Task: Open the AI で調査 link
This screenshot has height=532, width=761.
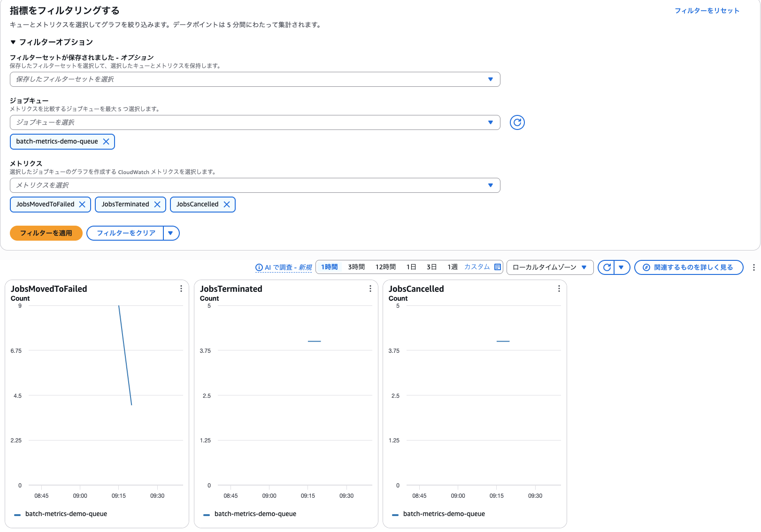Action: pos(288,267)
